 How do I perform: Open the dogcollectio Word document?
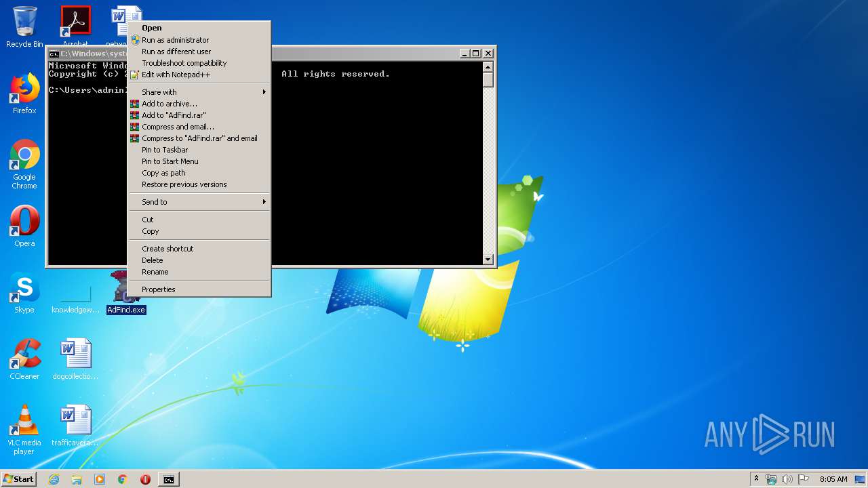pos(75,359)
